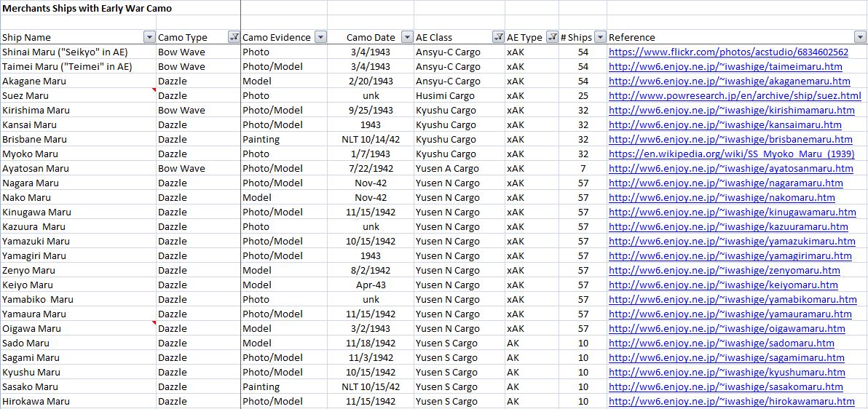The height and width of the screenshot is (409, 868).
Task: Click the AE Type applied-filter icon
Action: [x=553, y=37]
